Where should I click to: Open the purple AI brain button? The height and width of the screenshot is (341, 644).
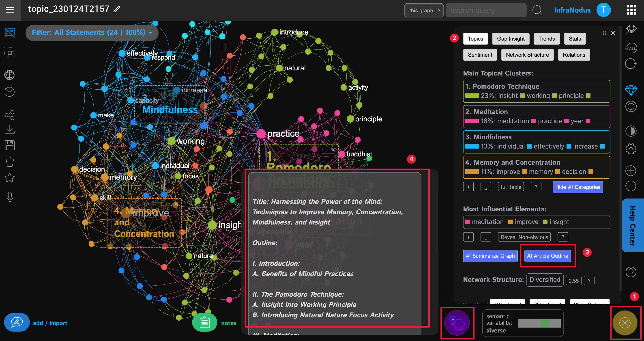pyautogui.click(x=457, y=323)
